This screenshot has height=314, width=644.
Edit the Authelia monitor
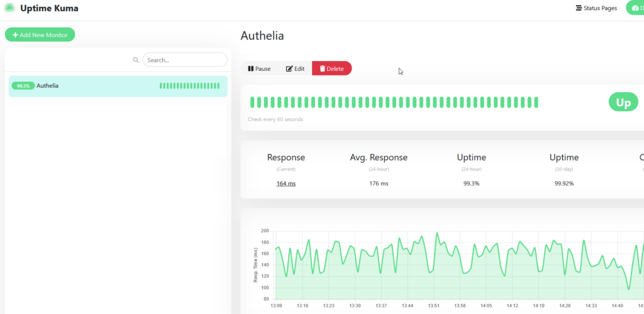tap(296, 69)
